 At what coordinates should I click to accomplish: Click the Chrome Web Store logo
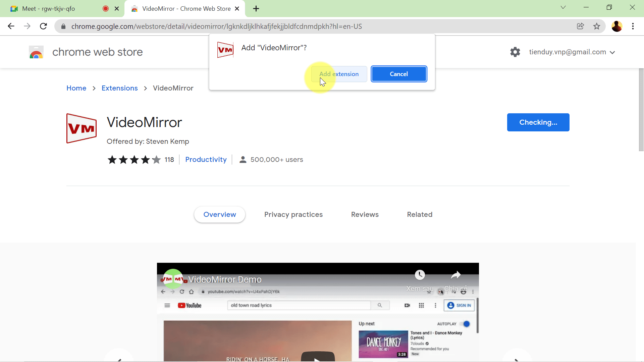(x=36, y=52)
